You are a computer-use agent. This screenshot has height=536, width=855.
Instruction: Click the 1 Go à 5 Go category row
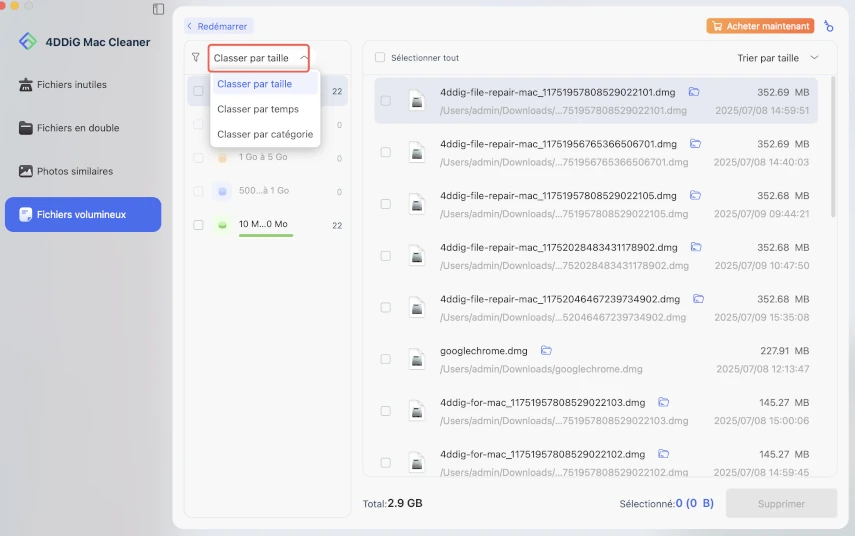point(267,158)
